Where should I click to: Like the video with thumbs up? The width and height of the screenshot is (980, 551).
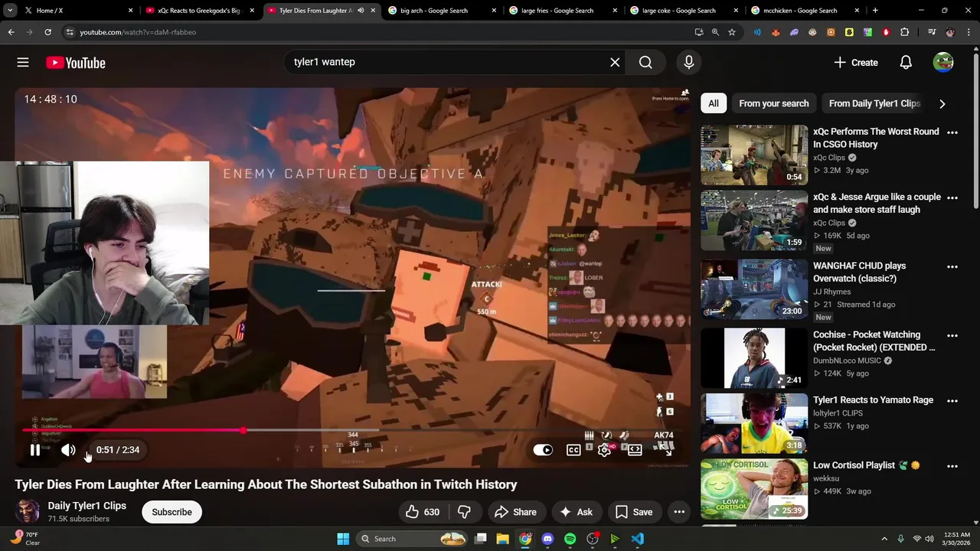[x=422, y=512]
